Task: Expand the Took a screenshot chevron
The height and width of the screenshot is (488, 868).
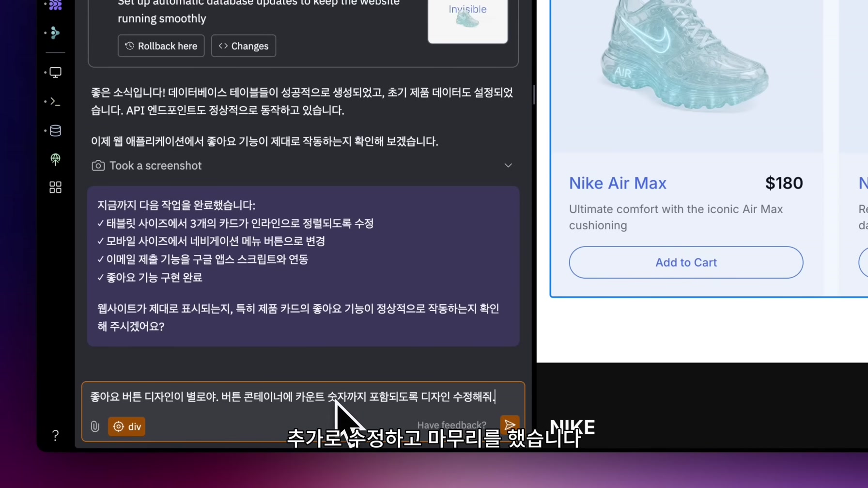Action: coord(508,166)
